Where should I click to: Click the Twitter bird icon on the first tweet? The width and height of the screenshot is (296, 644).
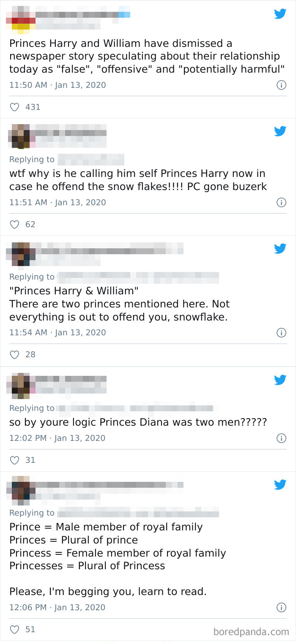click(280, 14)
